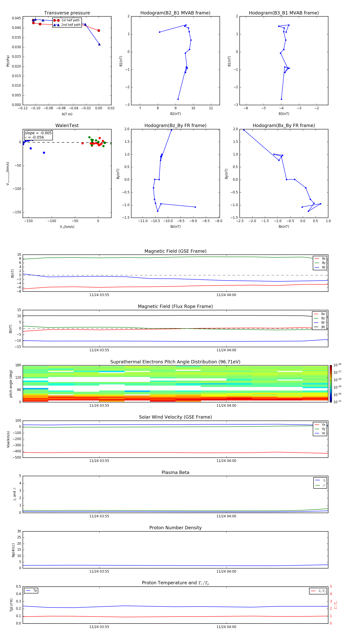Click the 'B3(nT)' axis label
Image resolution: width=351 pixels, height=644 pixels.
pyautogui.click(x=284, y=114)
